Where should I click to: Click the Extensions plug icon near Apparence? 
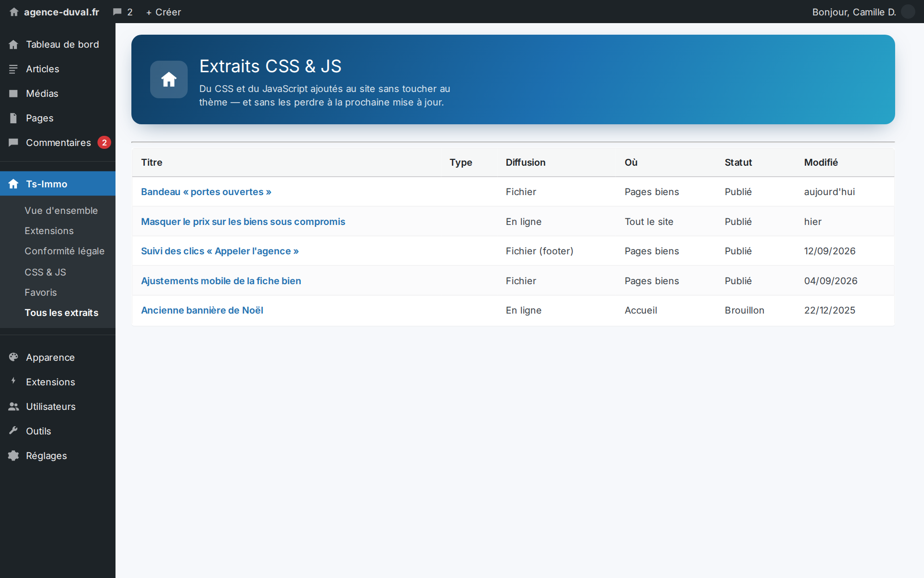[13, 381]
